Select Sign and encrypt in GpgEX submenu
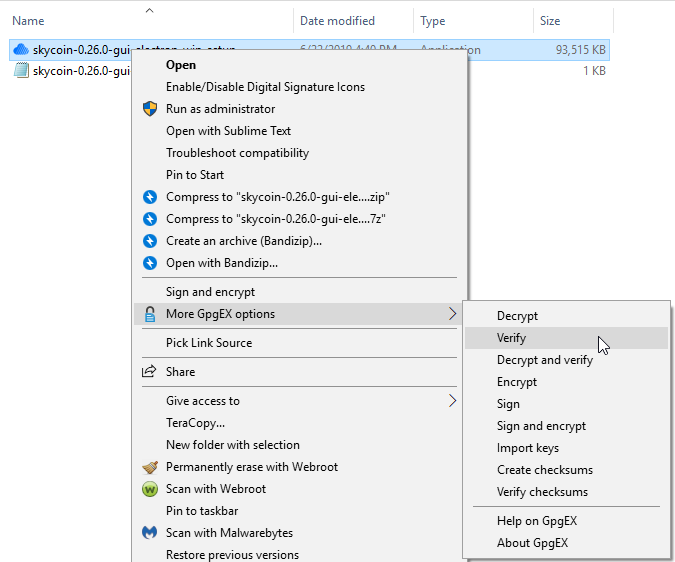This screenshot has width=675, height=562. coord(567,426)
